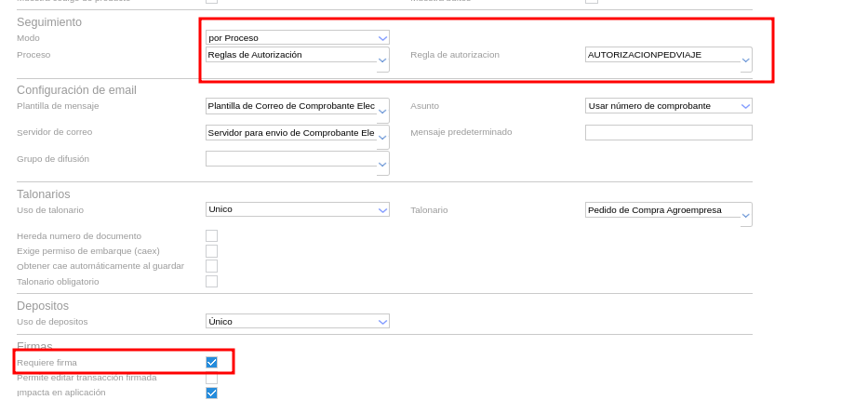Toggle Hereda numero de documento checkbox

coord(211,236)
